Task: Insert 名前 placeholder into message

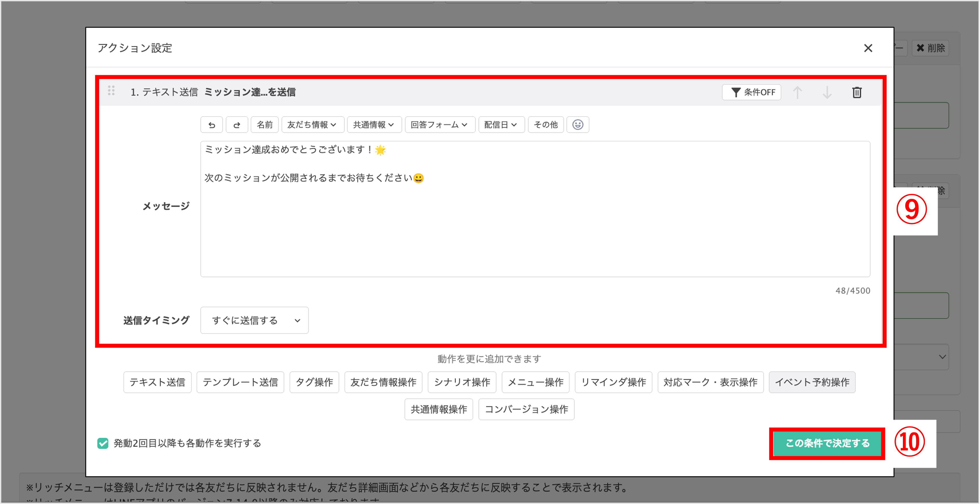Action: [264, 125]
